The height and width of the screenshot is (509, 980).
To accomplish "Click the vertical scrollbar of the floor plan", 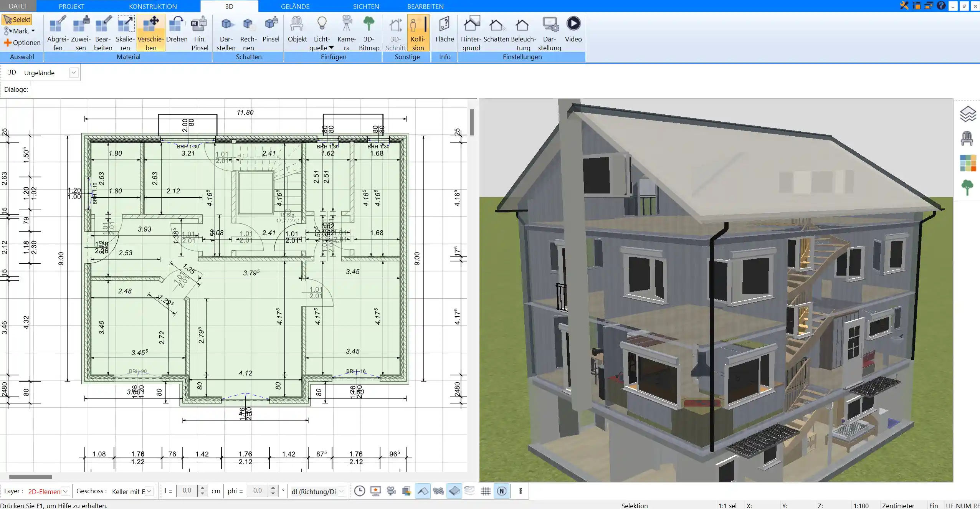I will 472,122.
